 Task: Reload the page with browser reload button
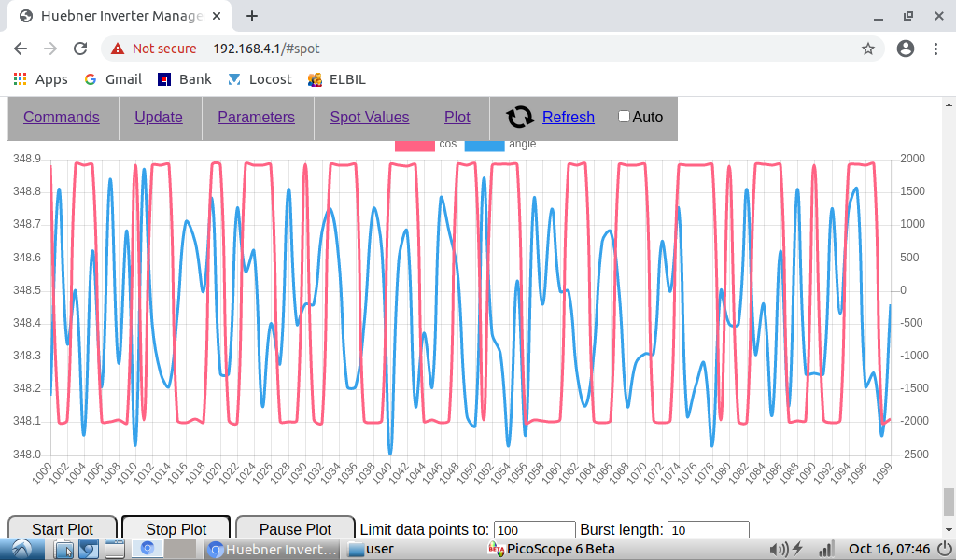click(x=80, y=49)
